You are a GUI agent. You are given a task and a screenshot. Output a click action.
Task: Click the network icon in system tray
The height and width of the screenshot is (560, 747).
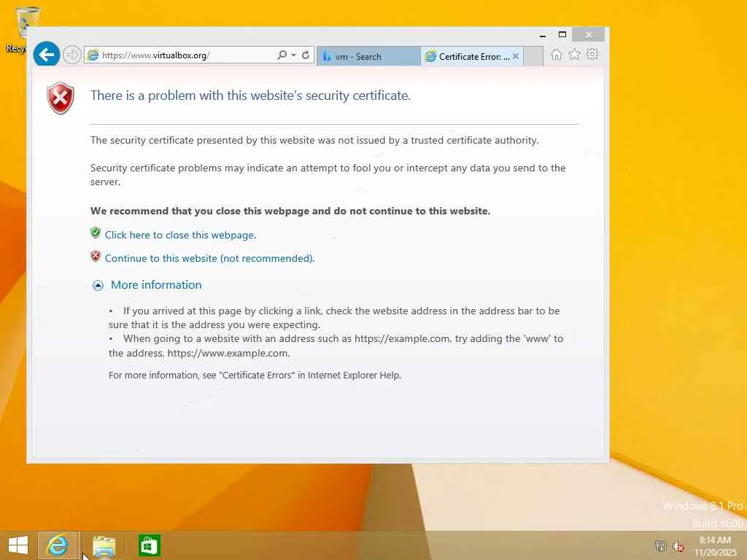tap(661, 545)
